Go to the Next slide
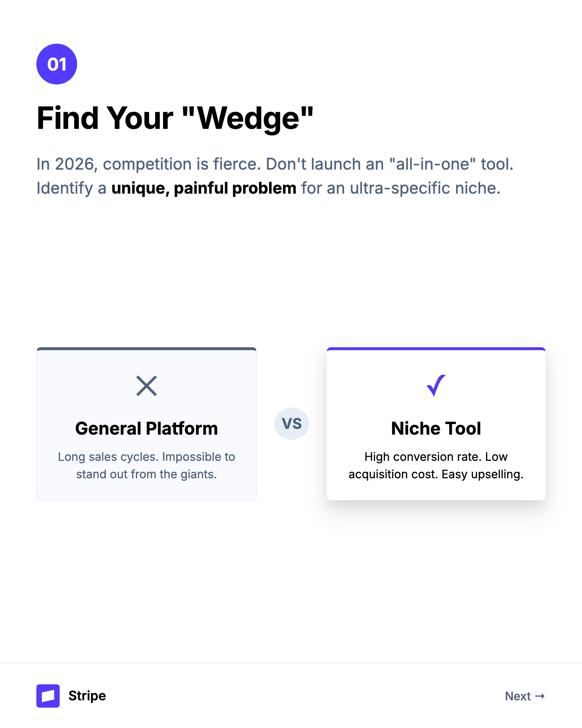 pyautogui.click(x=518, y=696)
